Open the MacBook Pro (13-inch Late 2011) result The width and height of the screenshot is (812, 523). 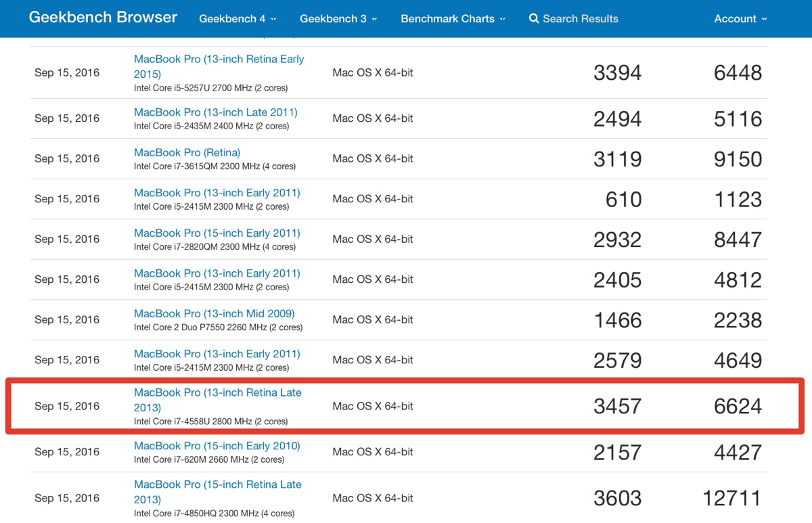[216, 112]
